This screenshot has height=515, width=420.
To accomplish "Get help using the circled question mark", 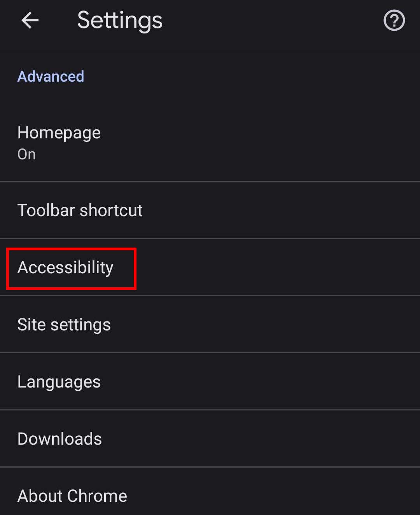I will [394, 20].
